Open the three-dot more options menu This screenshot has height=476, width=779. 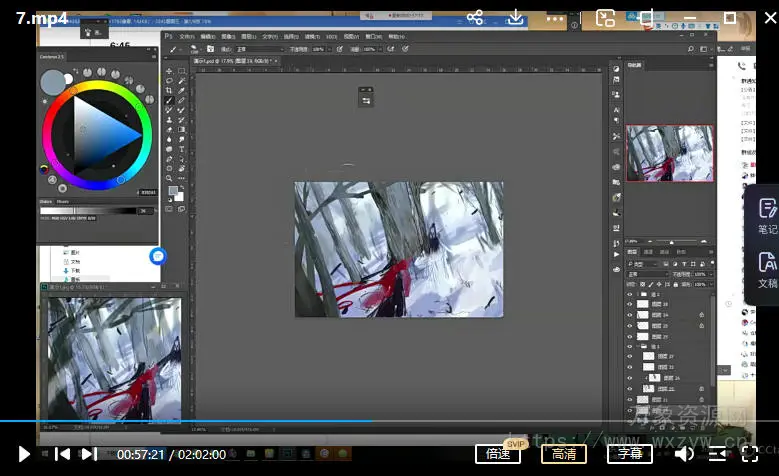555,18
